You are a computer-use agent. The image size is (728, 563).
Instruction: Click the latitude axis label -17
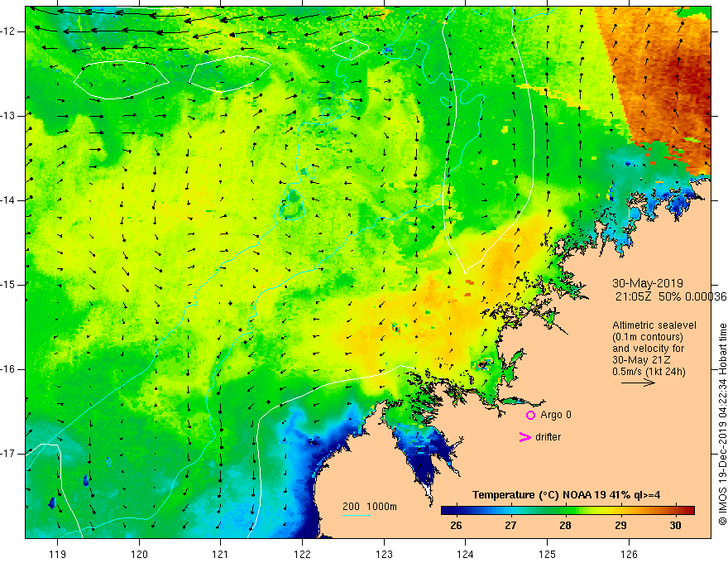point(8,454)
